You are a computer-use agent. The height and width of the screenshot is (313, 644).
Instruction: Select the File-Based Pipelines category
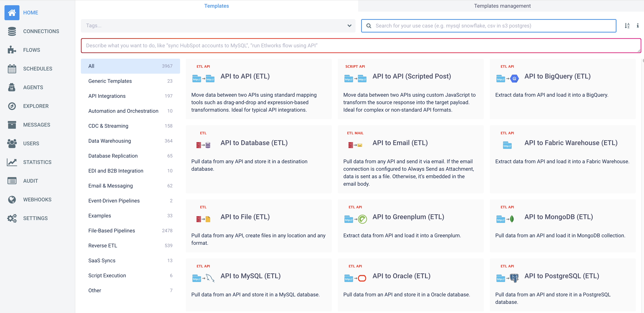pyautogui.click(x=130, y=231)
